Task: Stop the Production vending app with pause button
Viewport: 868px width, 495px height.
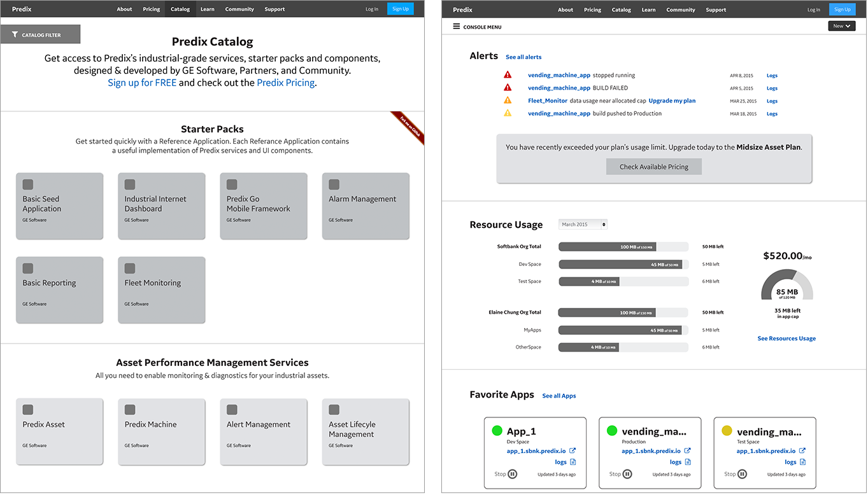Action: coord(627,474)
